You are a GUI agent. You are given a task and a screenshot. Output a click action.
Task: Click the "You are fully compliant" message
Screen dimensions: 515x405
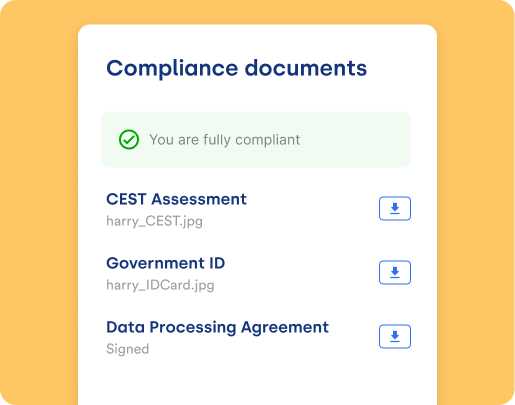click(x=225, y=140)
